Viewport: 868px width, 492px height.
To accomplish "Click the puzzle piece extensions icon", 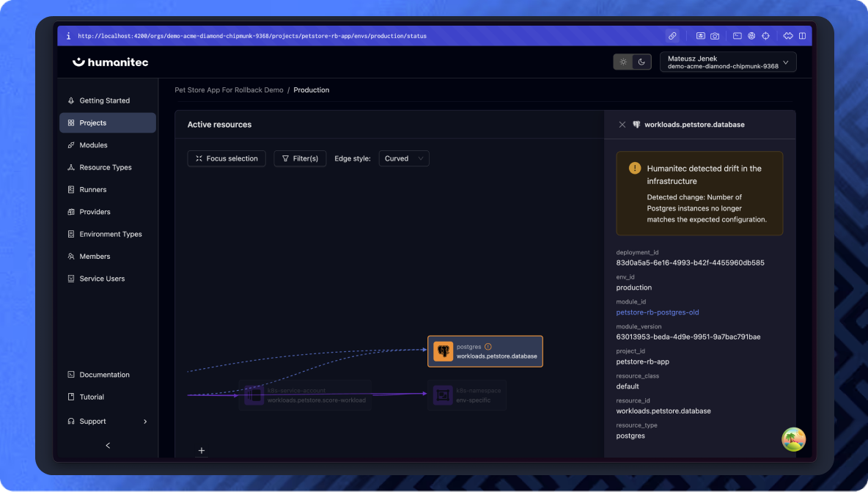I will (x=788, y=36).
